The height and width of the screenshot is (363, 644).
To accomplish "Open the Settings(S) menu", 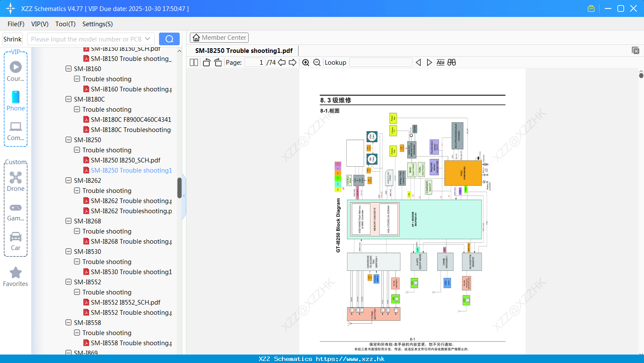I will click(x=98, y=24).
